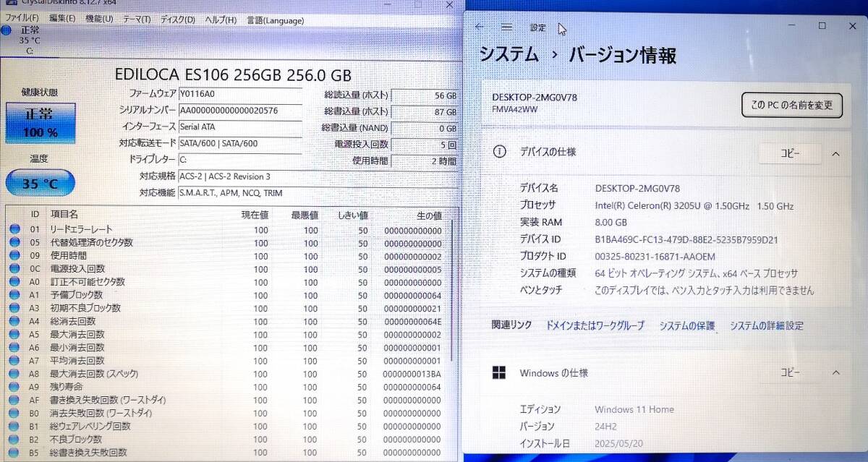
Task: Click the status dot for ID B0
Action: (15, 413)
